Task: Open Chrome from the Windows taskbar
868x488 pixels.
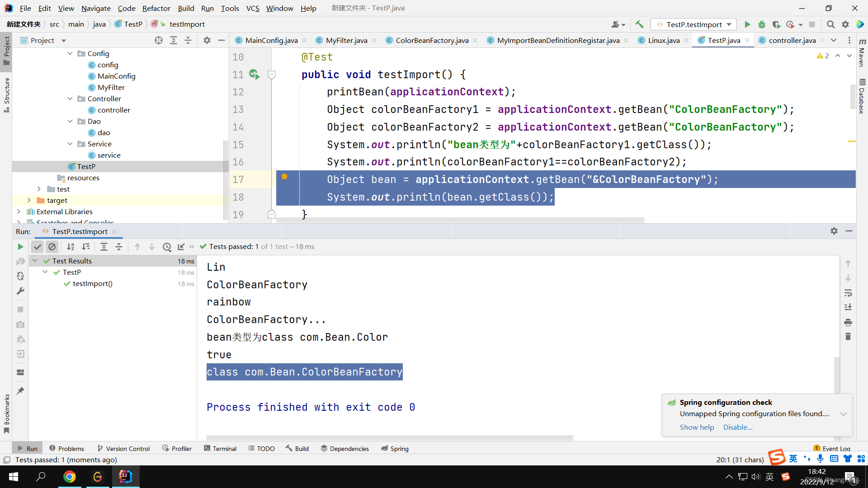Action: (70, 477)
